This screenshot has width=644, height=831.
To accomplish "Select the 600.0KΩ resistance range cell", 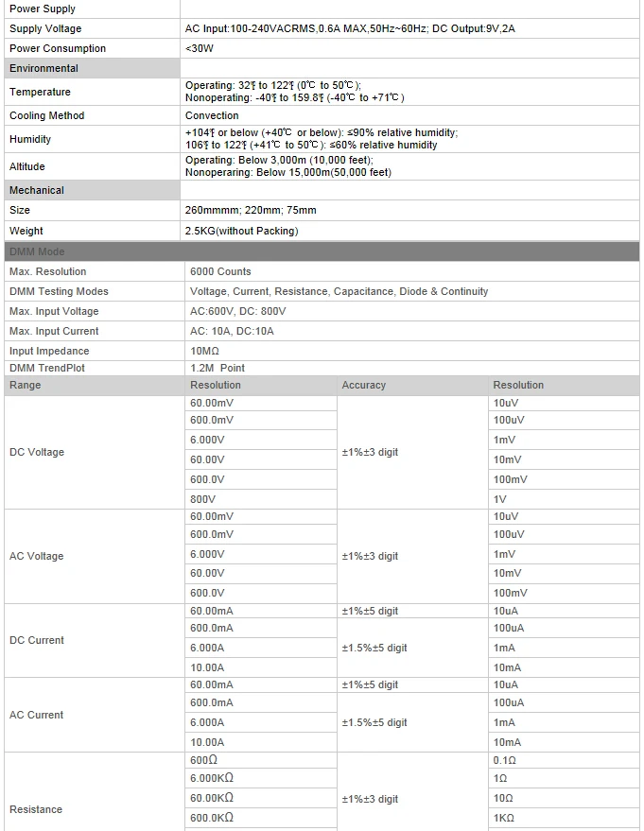I will (x=261, y=818).
